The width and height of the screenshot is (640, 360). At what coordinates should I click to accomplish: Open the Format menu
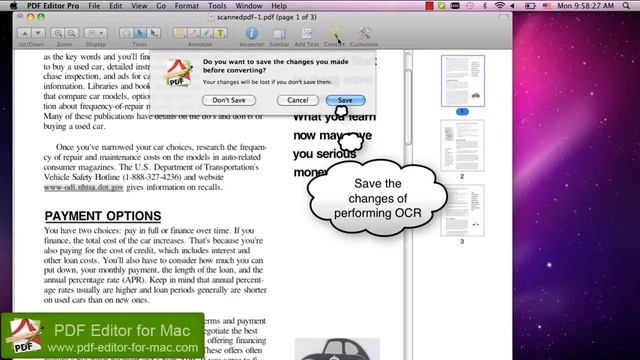[x=187, y=6]
